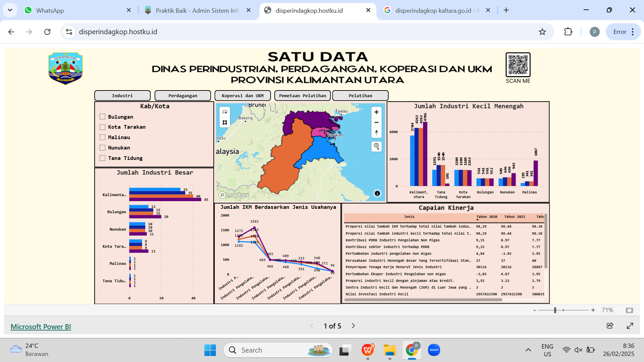The width and height of the screenshot is (644, 362).
Task: Check the Bulungan checkbox
Action: 103,117
